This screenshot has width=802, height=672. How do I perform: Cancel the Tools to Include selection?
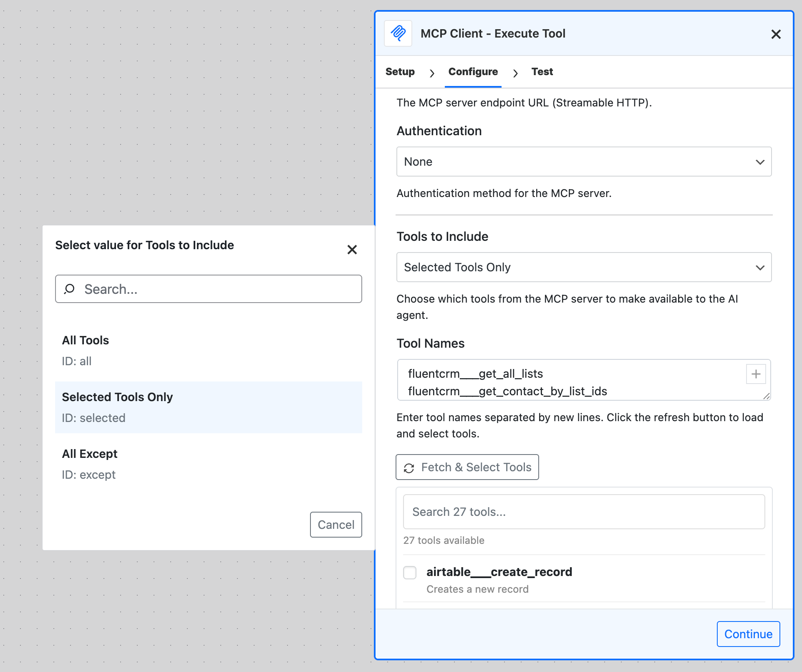pyautogui.click(x=335, y=525)
